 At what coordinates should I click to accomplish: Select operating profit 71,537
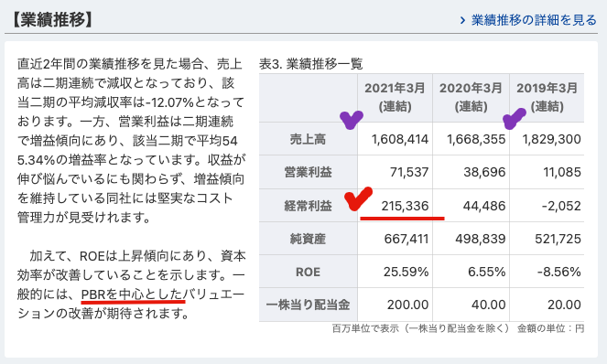409,172
